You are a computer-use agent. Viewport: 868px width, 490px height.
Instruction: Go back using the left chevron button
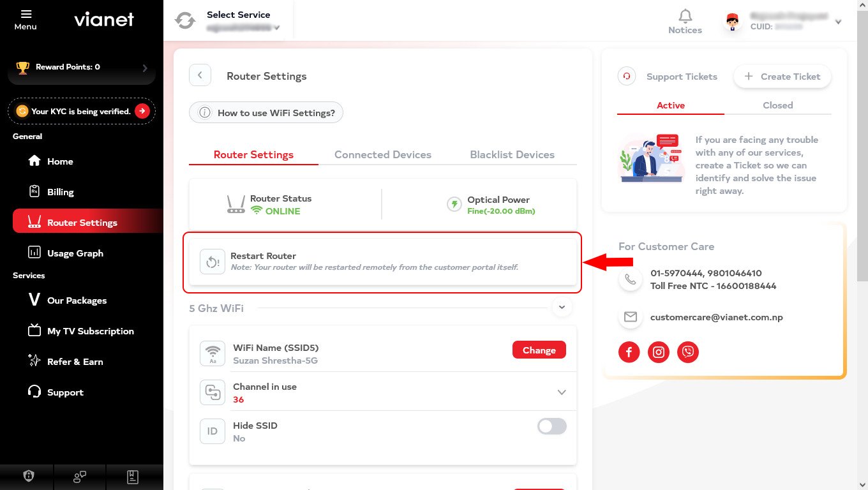click(x=200, y=75)
